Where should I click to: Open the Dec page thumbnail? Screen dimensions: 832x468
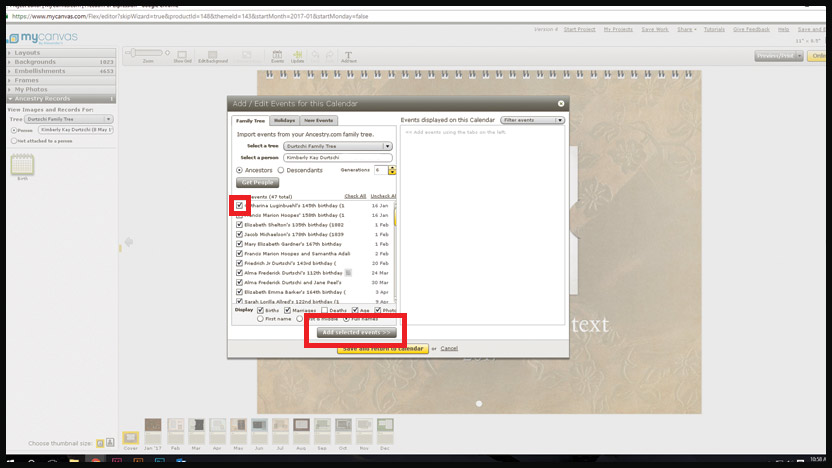pos(385,430)
